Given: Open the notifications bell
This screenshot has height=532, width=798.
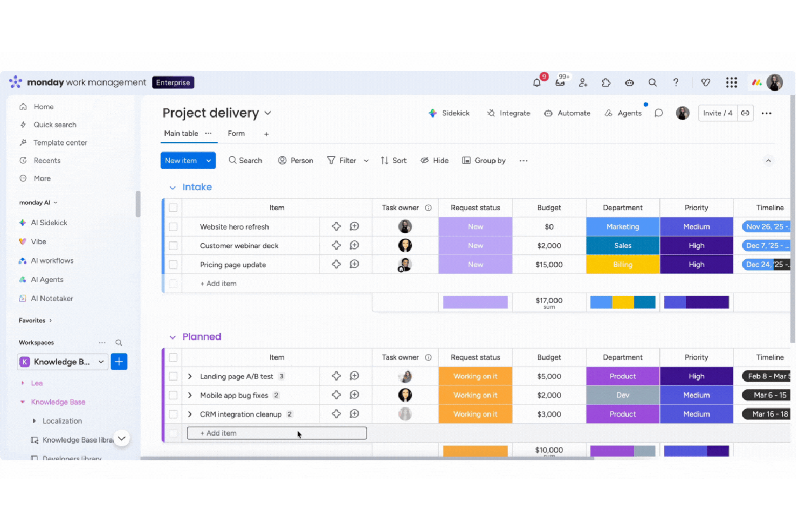Looking at the screenshot, I should [x=537, y=82].
